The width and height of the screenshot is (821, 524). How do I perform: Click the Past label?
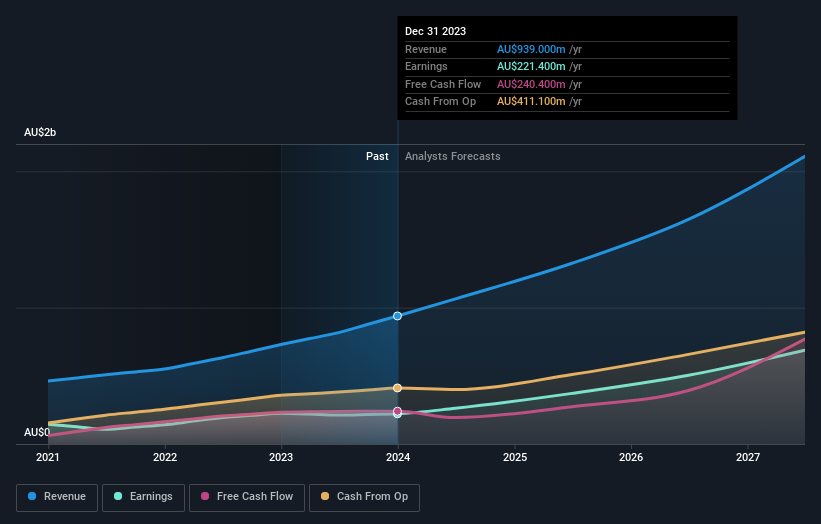tap(377, 157)
